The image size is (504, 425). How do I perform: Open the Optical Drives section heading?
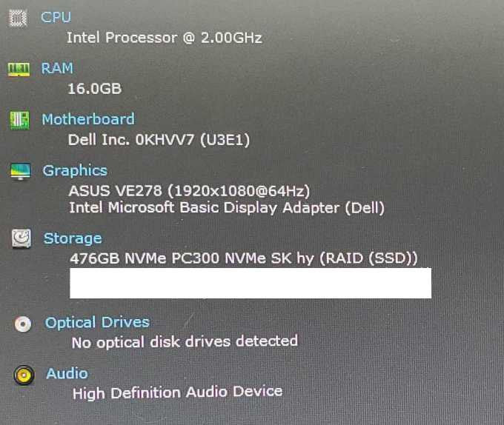(97, 322)
